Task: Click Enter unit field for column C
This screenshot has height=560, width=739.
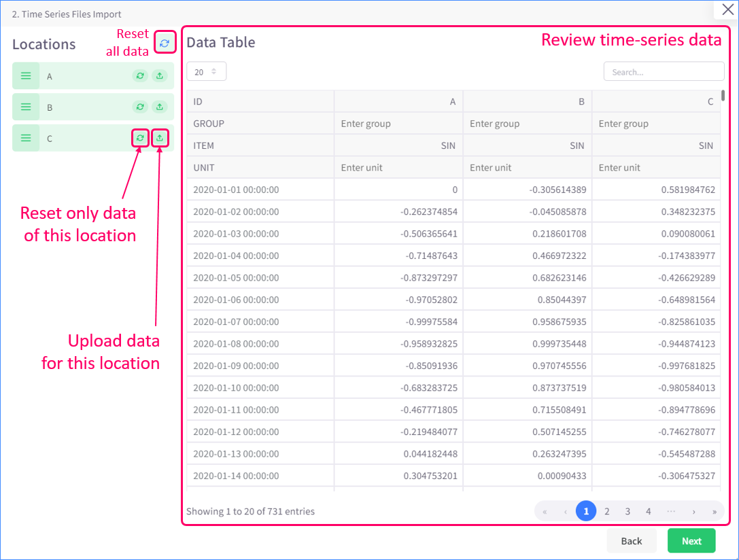Action: pyautogui.click(x=656, y=168)
